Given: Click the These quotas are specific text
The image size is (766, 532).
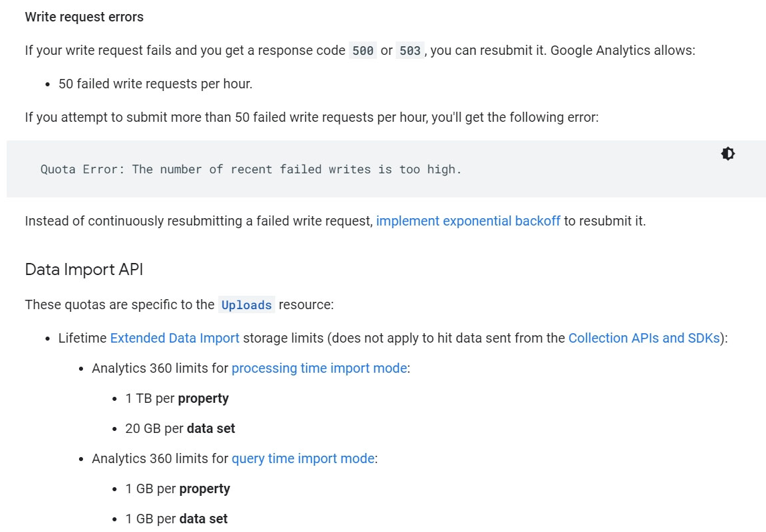Looking at the screenshot, I should pyautogui.click(x=119, y=304).
